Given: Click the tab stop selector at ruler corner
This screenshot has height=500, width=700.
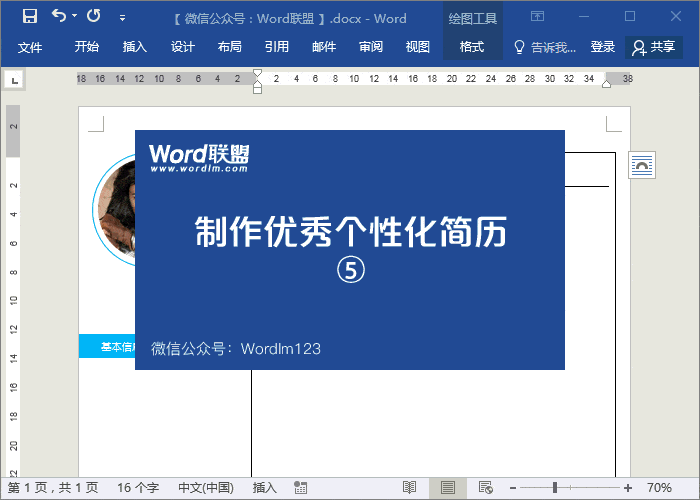Looking at the screenshot, I should point(14,80).
